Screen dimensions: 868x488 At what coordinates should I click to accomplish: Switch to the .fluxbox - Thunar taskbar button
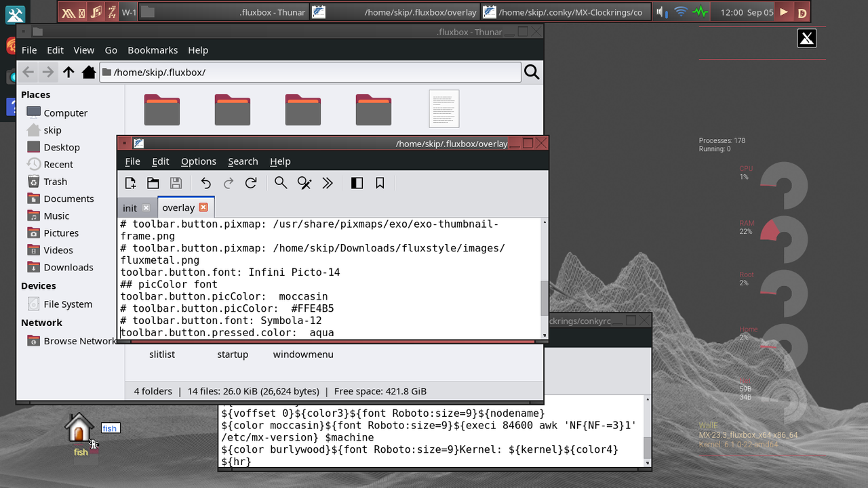[x=223, y=12]
